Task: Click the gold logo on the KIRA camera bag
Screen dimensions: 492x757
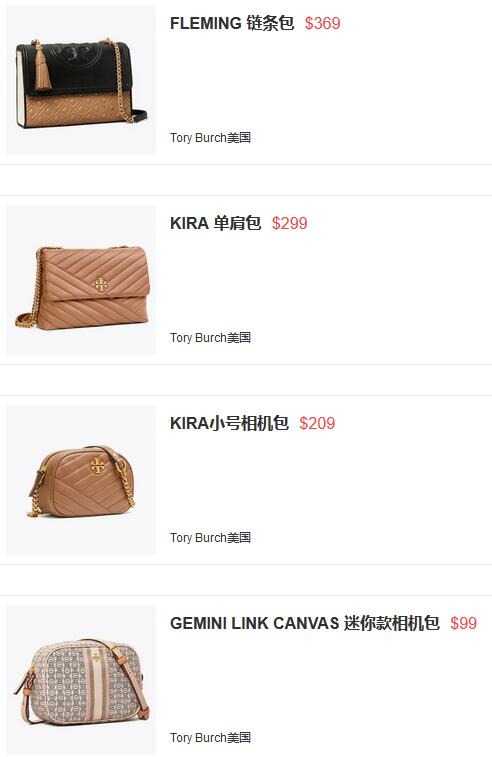Action: point(98,465)
